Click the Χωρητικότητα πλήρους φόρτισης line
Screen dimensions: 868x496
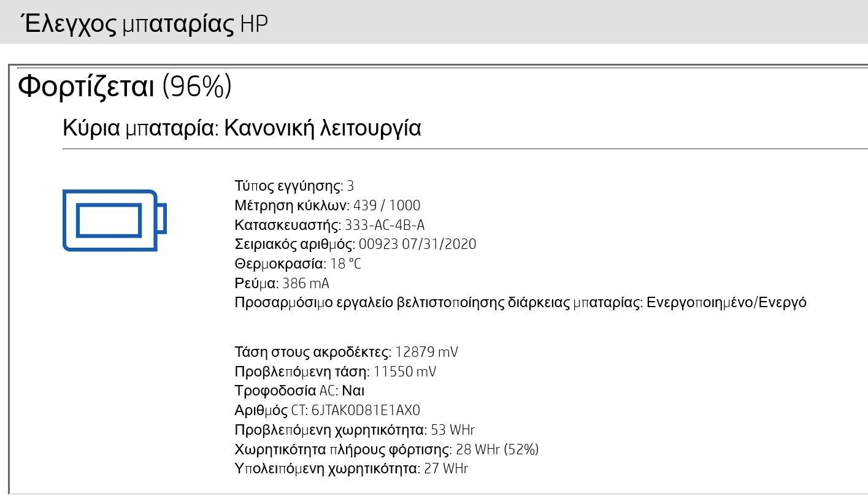386,449
